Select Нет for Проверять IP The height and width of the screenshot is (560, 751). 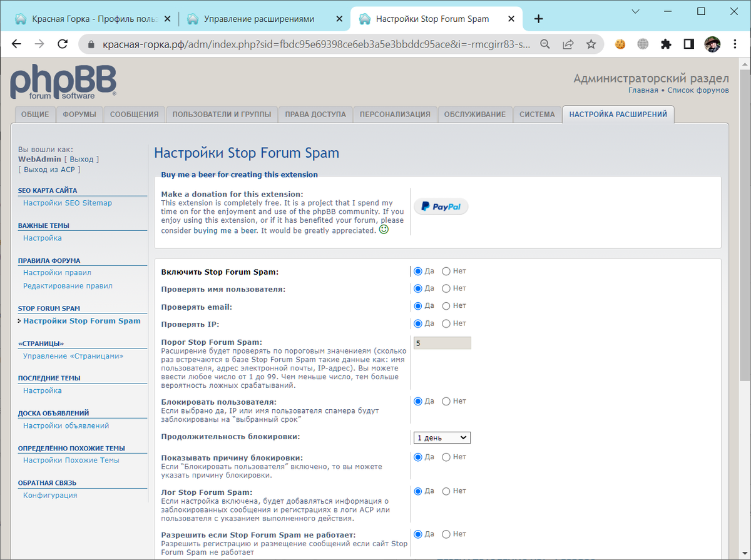tap(446, 323)
